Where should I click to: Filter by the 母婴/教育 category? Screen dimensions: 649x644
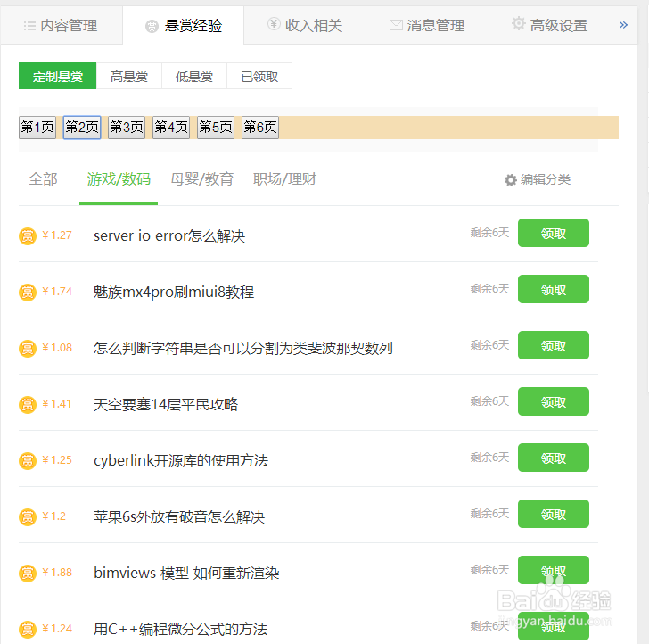click(202, 179)
